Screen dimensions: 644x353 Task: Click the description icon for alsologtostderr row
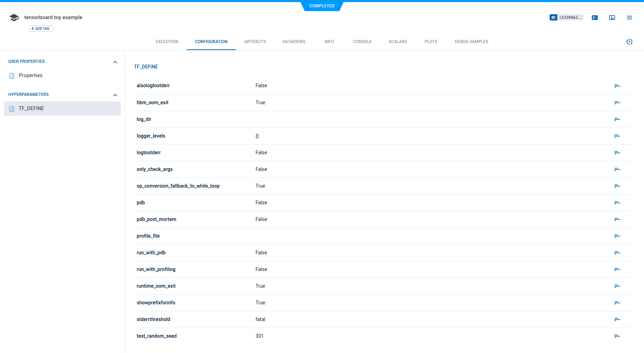617,86
